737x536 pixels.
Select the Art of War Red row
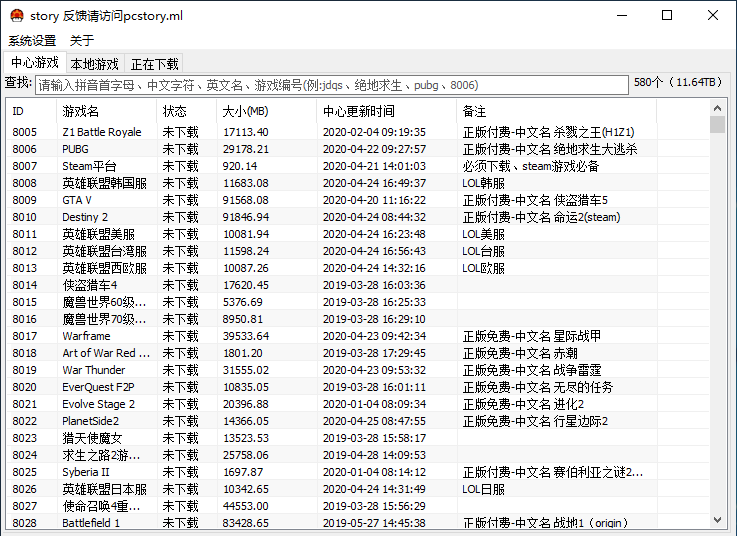(x=357, y=353)
